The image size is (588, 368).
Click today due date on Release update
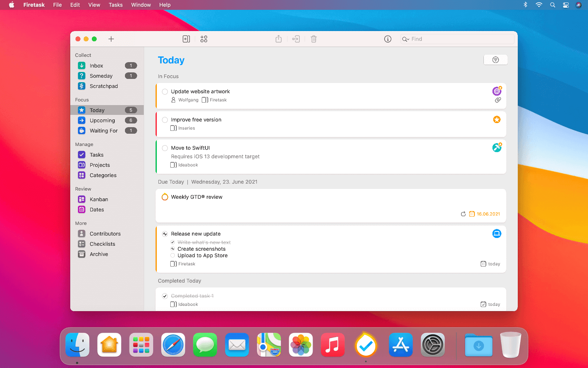click(x=494, y=264)
